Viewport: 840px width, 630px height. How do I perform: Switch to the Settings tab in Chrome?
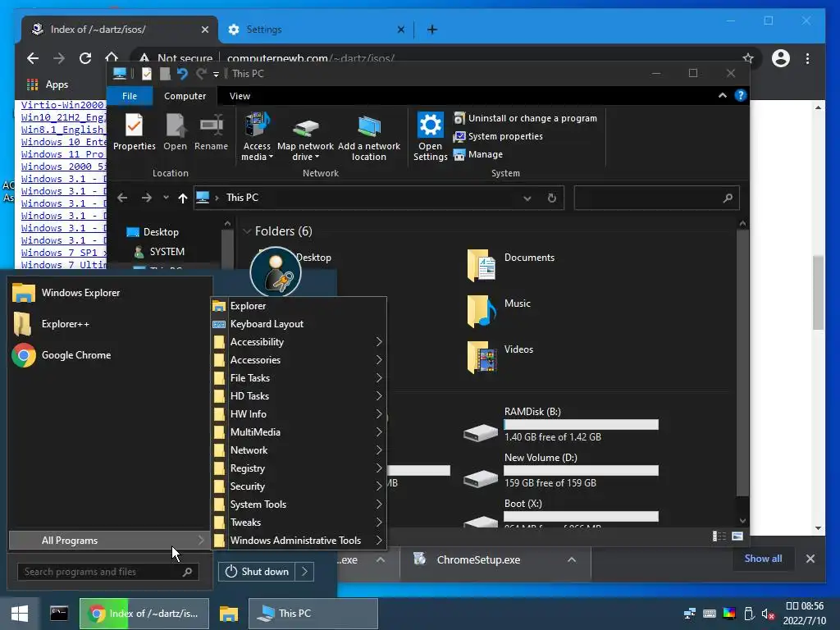tap(316, 30)
